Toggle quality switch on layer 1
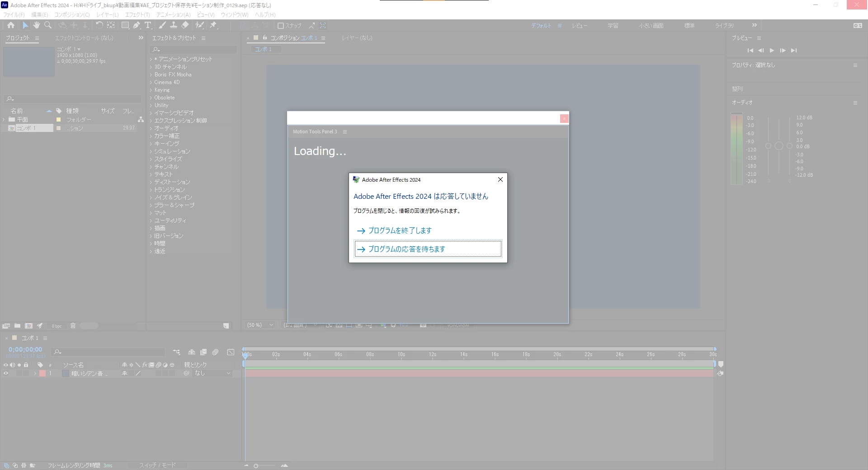 coord(138,373)
